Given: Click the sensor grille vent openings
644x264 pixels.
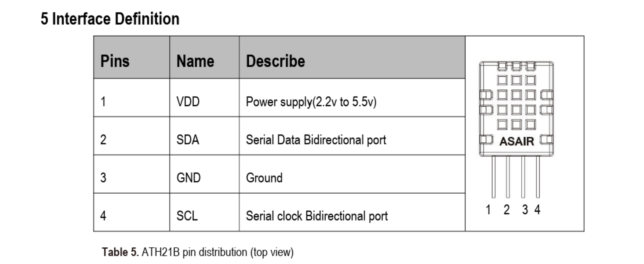Looking at the screenshot, I should click(517, 101).
